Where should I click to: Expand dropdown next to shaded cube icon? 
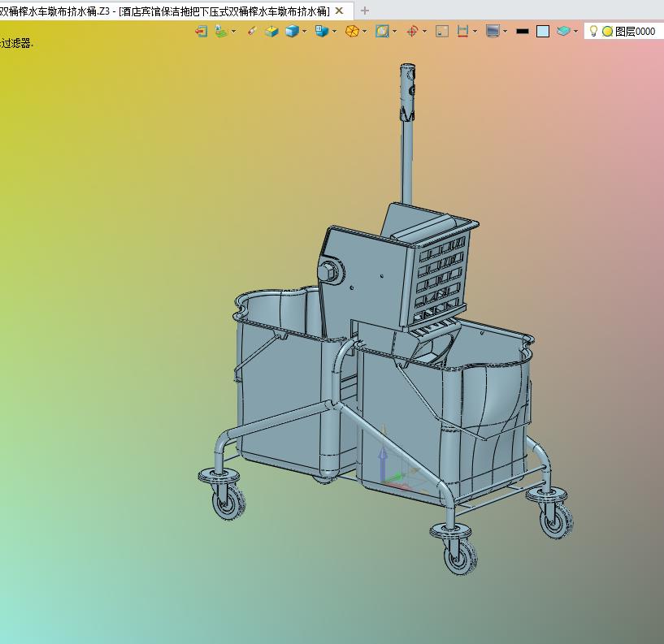(x=304, y=32)
